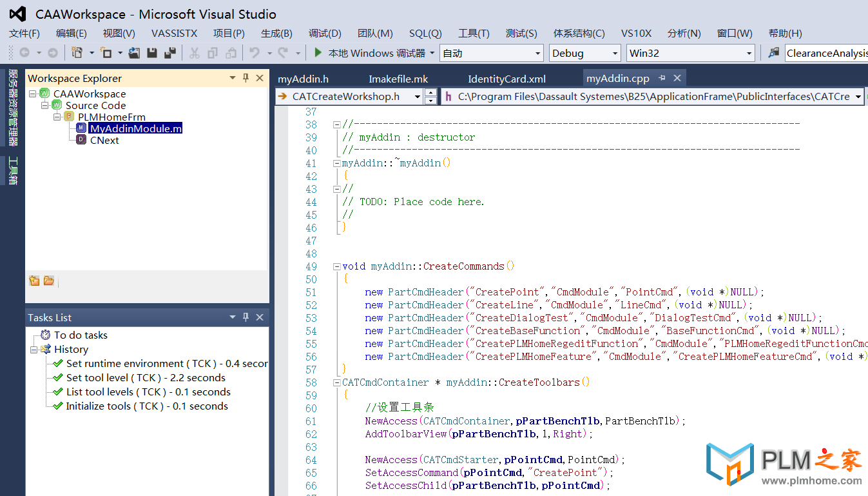Close the Workspace Explorer panel
Image resolution: width=868 pixels, height=496 pixels.
[x=260, y=78]
